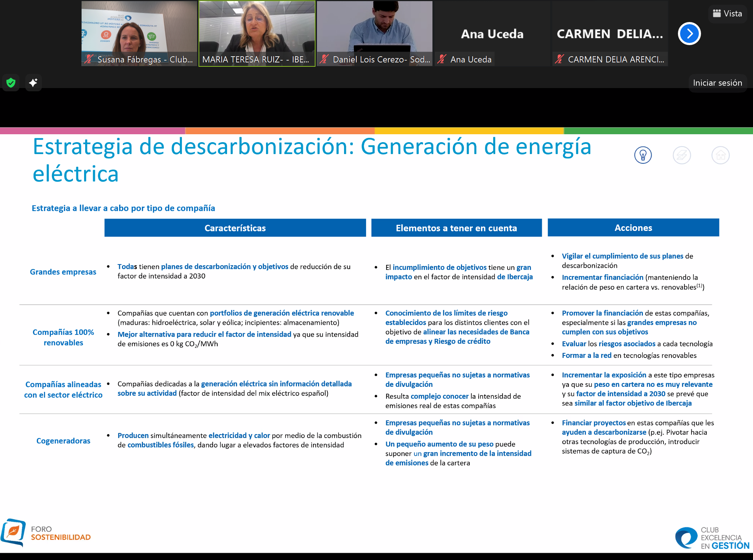Image resolution: width=753 pixels, height=560 pixels.
Task: Click 'Evaluar los riesgos asociados' bullet
Action: tap(609, 344)
